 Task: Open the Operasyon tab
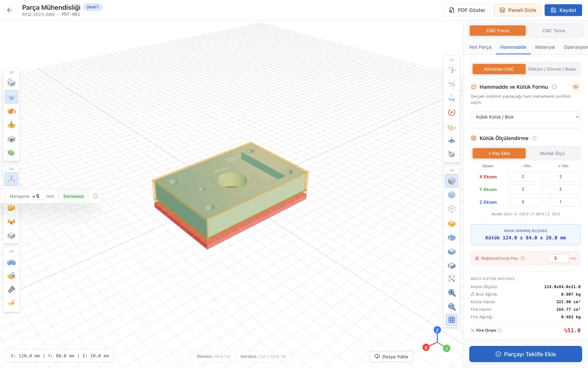[576, 47]
